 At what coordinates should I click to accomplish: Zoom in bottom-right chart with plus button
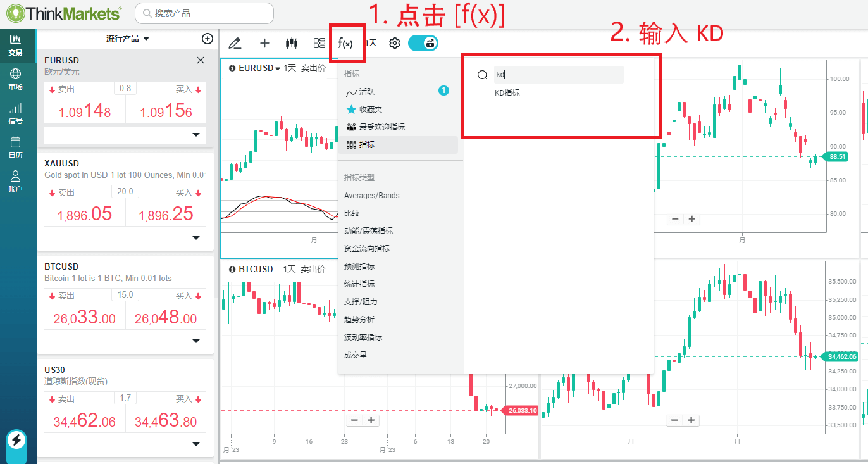tap(692, 420)
